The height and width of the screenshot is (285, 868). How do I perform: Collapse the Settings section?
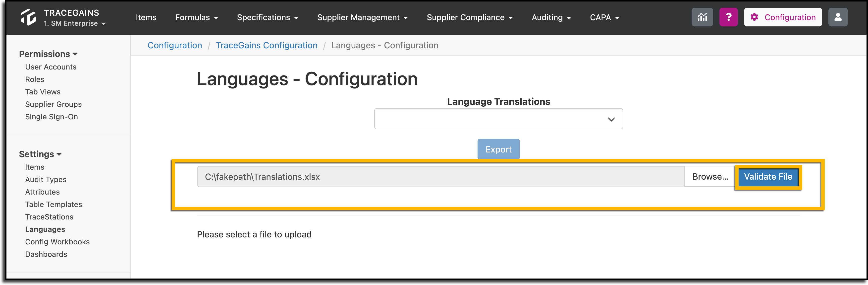pos(40,154)
